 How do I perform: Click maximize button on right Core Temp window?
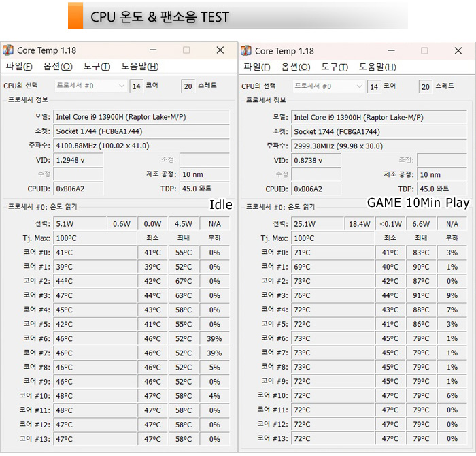424,51
